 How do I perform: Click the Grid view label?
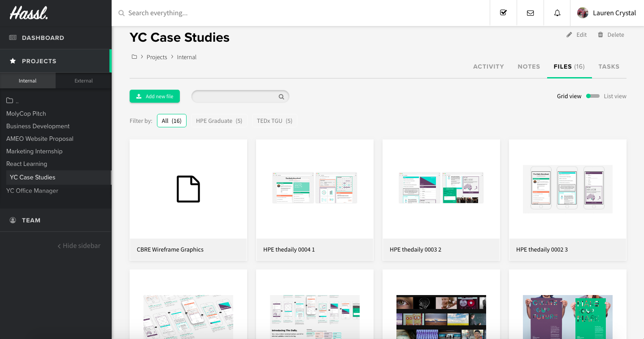click(x=569, y=96)
